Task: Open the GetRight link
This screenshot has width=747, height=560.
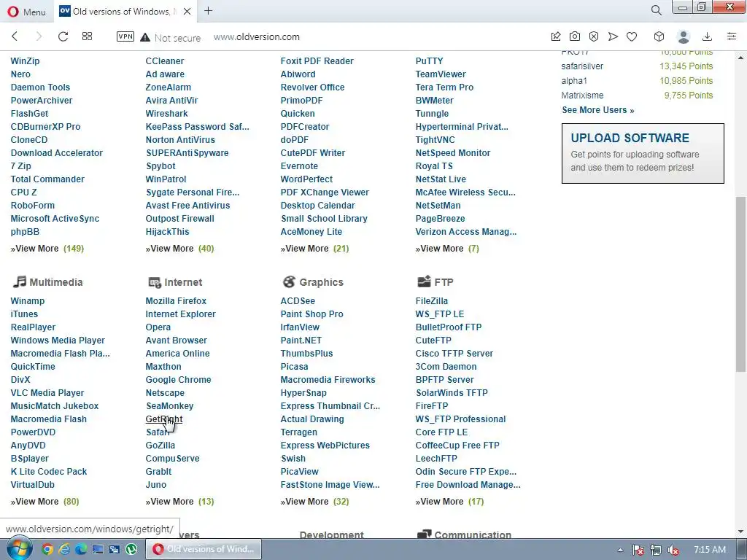Action: click(x=164, y=419)
